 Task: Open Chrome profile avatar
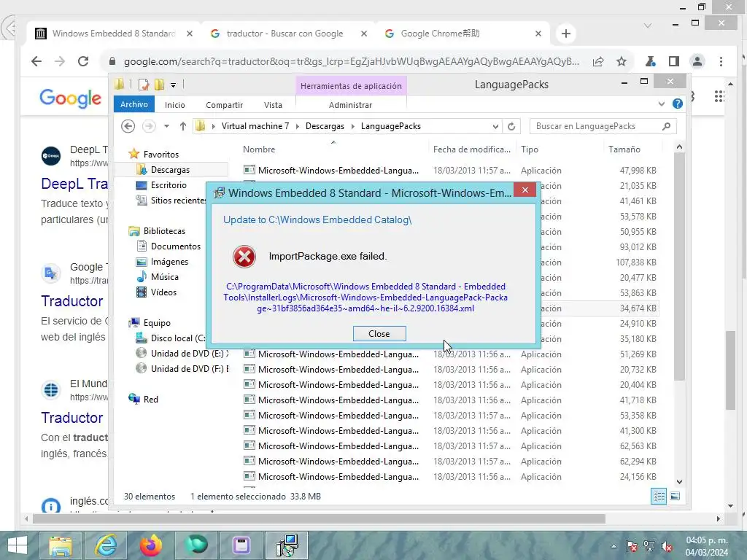[697, 61]
